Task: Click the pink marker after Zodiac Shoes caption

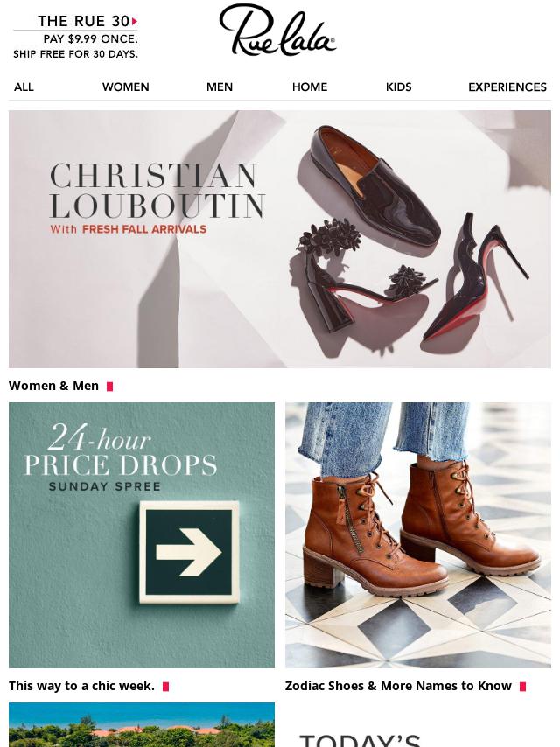Action: tap(523, 687)
